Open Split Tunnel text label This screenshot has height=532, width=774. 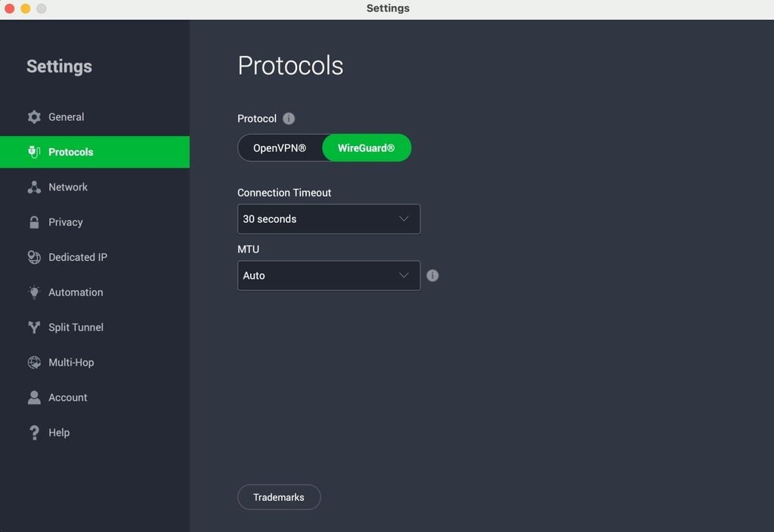[76, 327]
